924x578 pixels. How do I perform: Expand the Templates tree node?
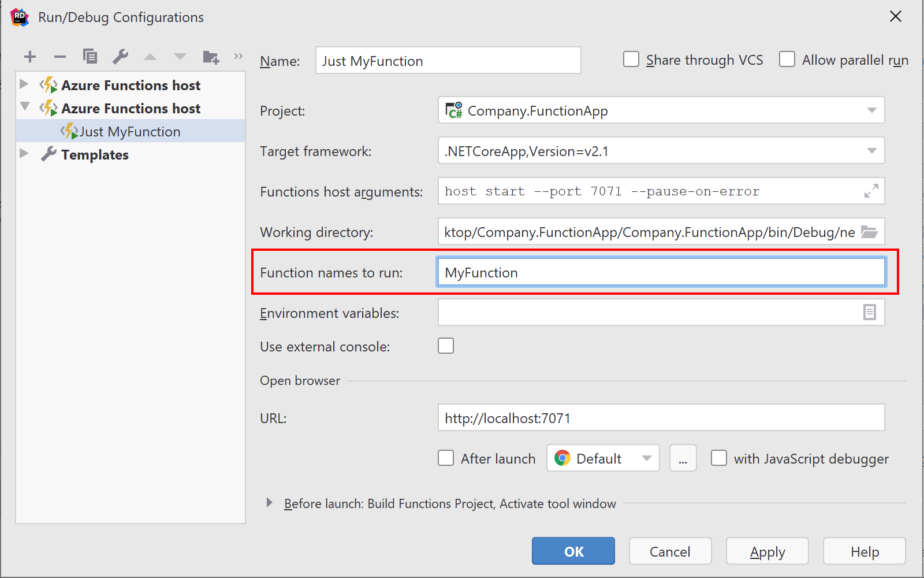pyautogui.click(x=24, y=153)
